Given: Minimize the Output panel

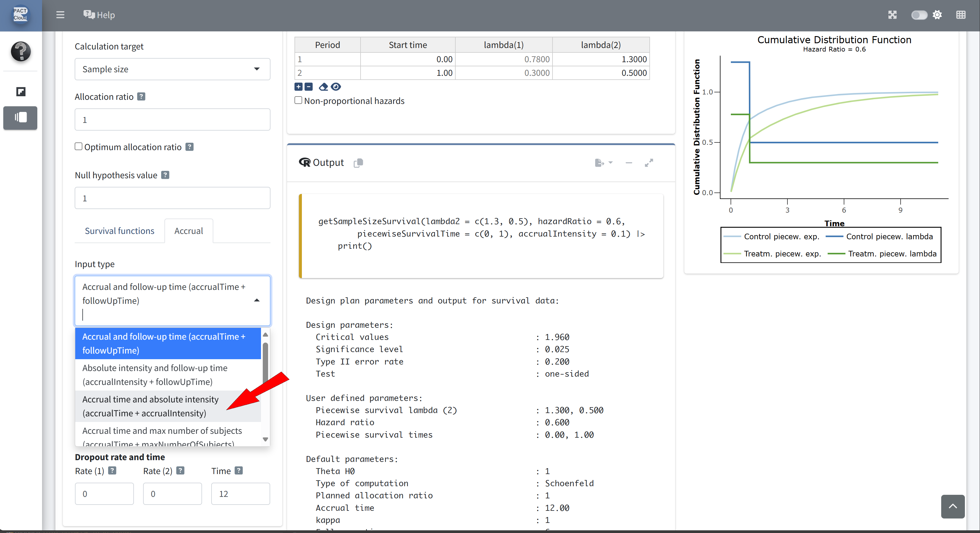Looking at the screenshot, I should pos(628,163).
